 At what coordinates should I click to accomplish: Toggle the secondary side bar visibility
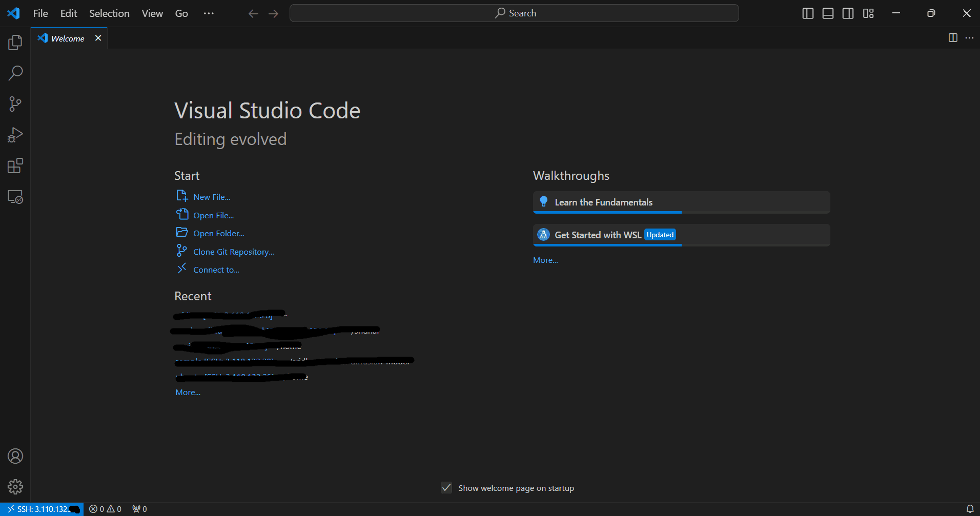(x=848, y=13)
